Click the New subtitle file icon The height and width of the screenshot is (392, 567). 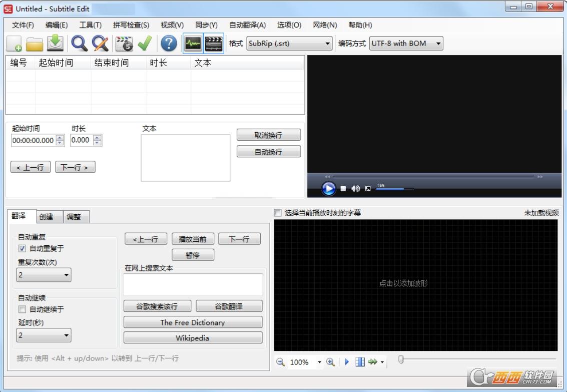pos(15,44)
